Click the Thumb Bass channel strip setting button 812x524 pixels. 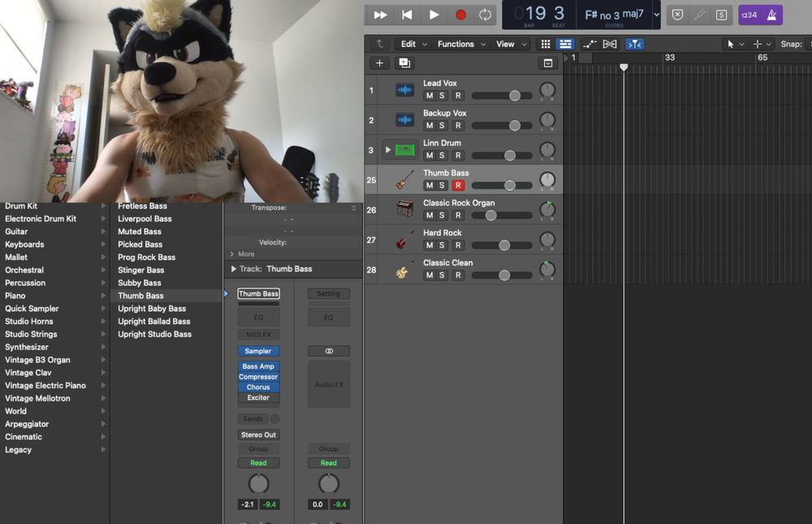pos(258,294)
